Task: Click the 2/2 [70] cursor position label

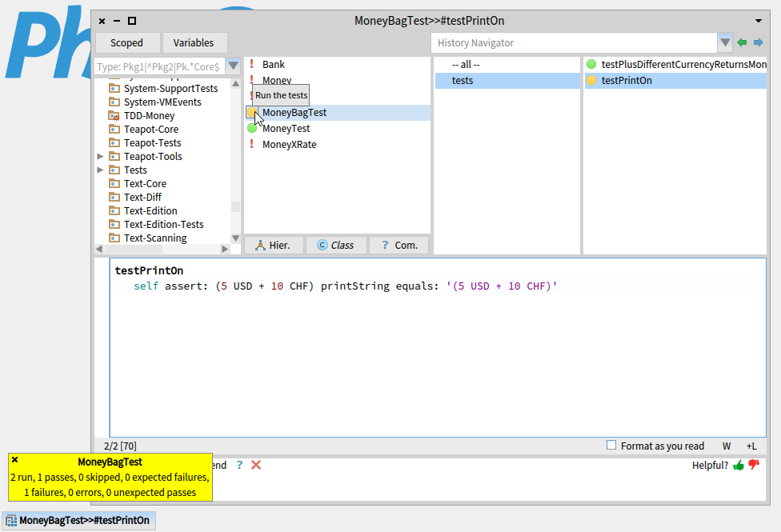Action: [120, 446]
